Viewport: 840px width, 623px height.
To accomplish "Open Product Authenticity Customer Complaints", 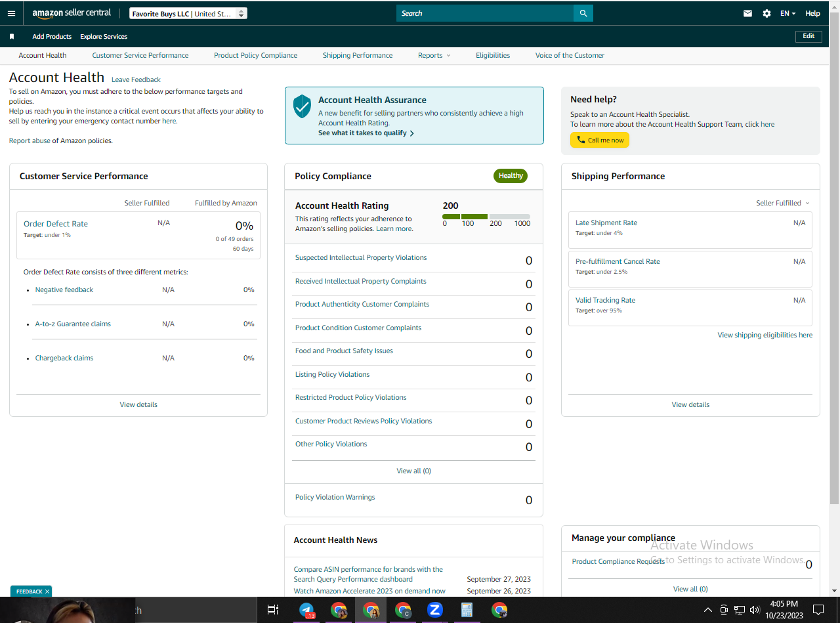I will coord(362,304).
